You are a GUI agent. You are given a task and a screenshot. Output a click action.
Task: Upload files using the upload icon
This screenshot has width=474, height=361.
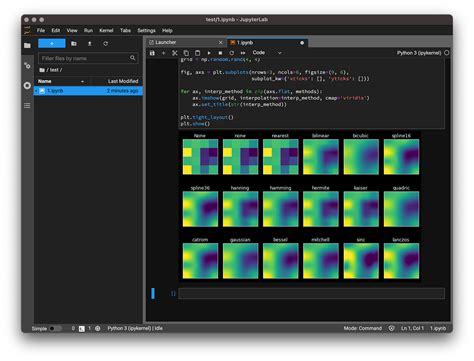click(90, 44)
